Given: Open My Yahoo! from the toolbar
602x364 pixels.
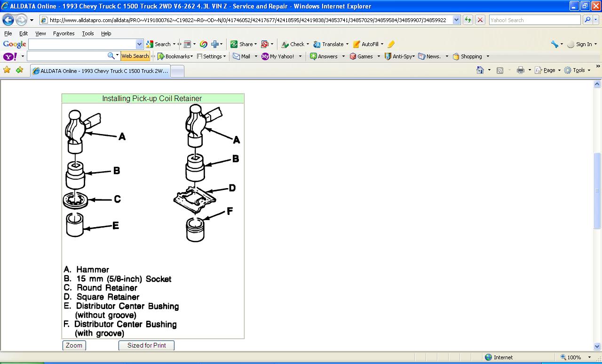Looking at the screenshot, I should [278, 56].
